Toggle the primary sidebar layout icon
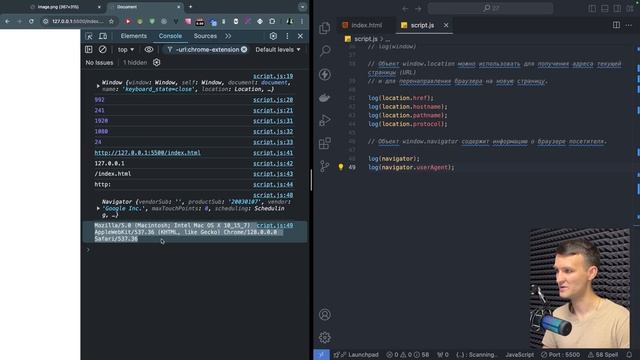 click(x=592, y=8)
